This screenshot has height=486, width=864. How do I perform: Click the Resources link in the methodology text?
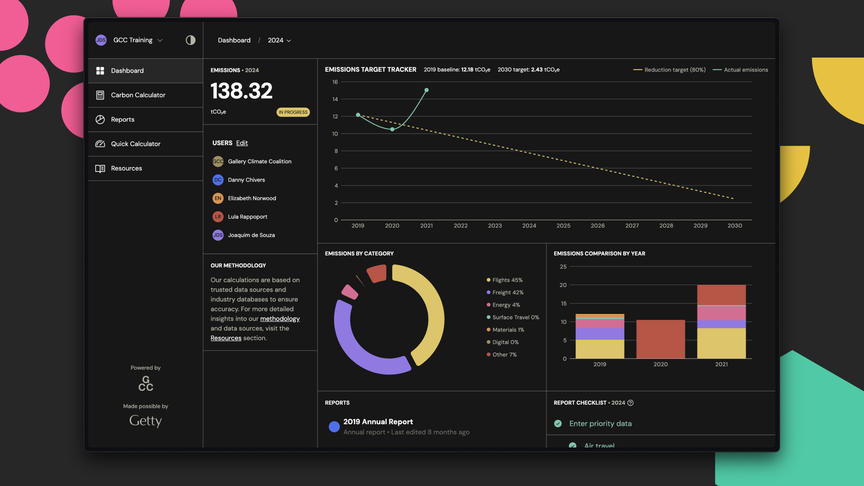coord(226,338)
